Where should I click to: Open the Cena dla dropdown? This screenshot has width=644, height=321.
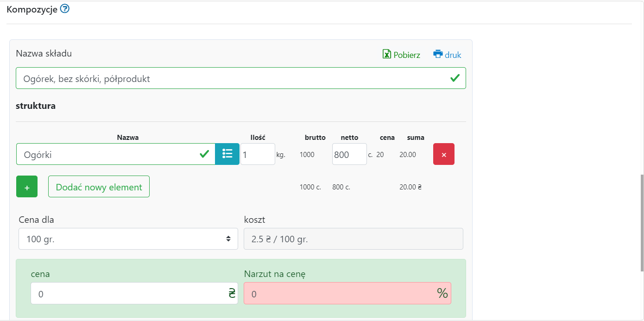[x=128, y=239]
